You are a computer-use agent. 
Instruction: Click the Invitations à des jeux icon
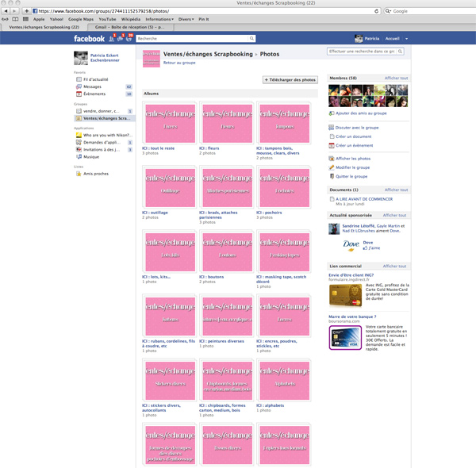click(x=79, y=150)
